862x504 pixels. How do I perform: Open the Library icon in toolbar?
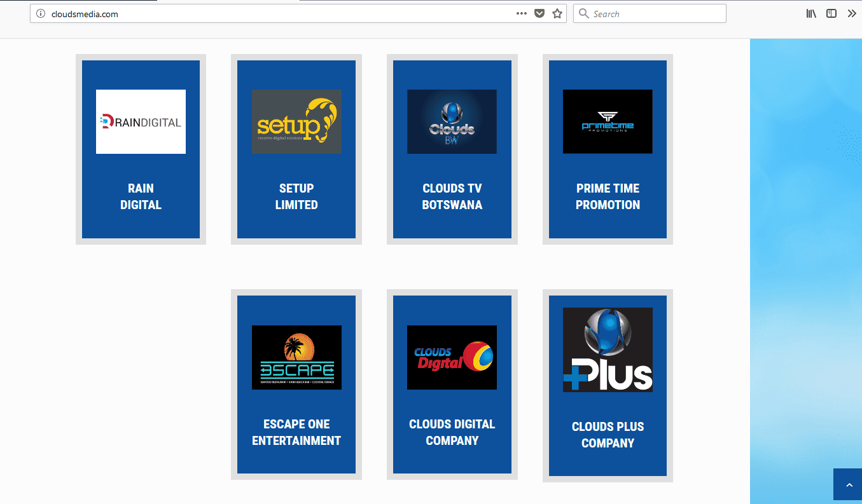[x=812, y=13]
